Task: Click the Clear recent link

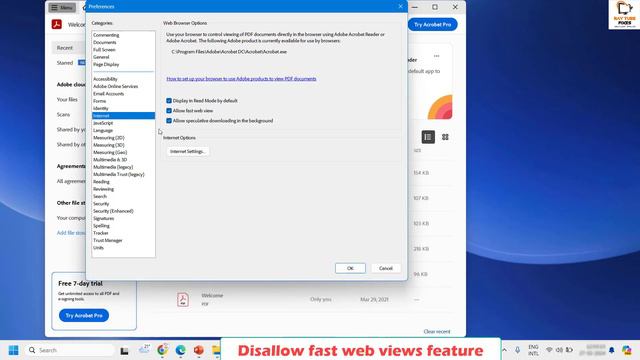Action: (x=437, y=331)
